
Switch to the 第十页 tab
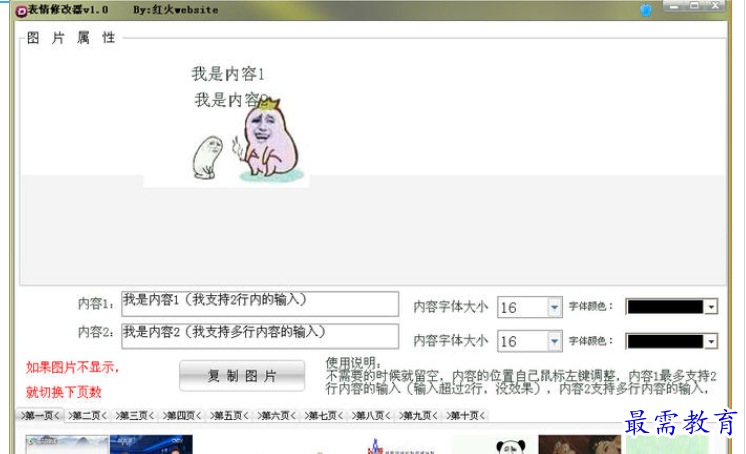click(x=465, y=415)
